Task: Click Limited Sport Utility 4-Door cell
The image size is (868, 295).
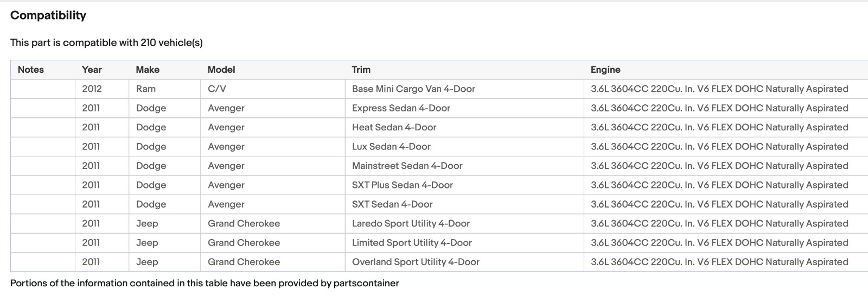Action: coord(464,243)
